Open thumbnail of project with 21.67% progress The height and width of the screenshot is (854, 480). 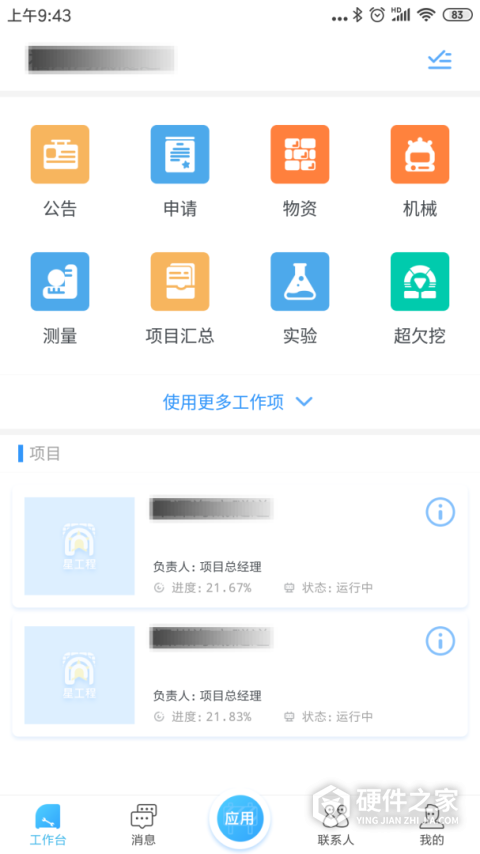80,546
